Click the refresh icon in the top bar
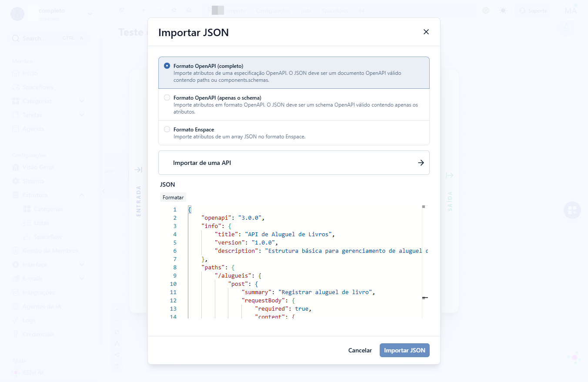 (174, 10)
